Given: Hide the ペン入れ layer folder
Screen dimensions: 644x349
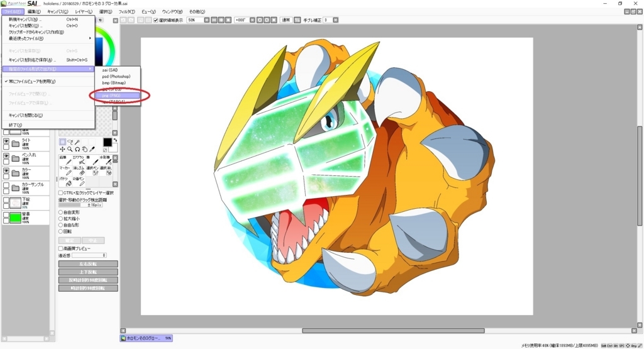Looking at the screenshot, I should (x=6, y=155).
